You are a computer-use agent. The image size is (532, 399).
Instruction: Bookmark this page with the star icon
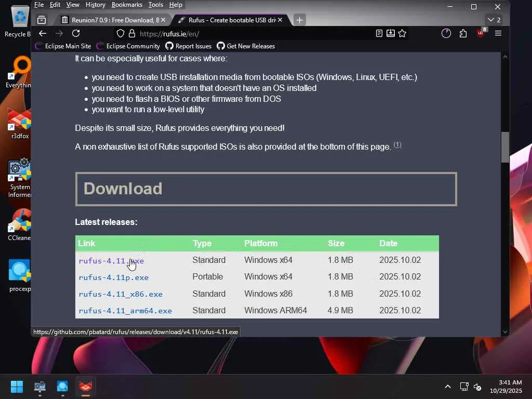point(402,33)
